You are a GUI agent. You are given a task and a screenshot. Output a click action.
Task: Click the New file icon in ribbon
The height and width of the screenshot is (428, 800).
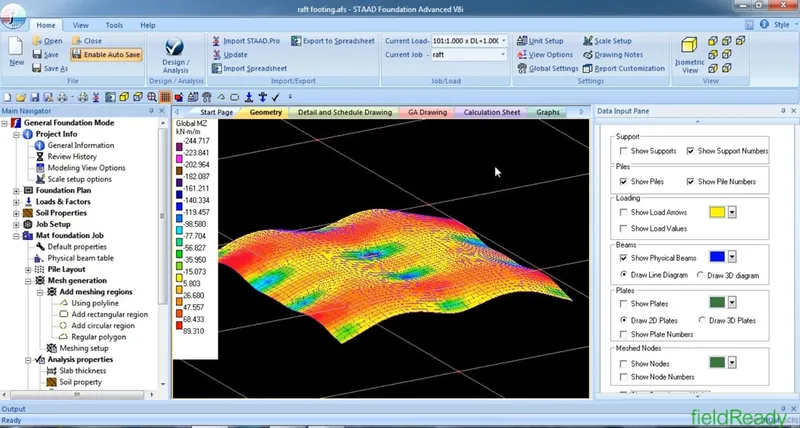[x=16, y=52]
